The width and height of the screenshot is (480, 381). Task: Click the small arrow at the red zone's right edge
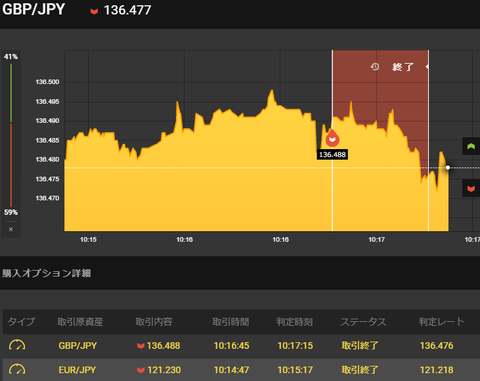pos(427,67)
